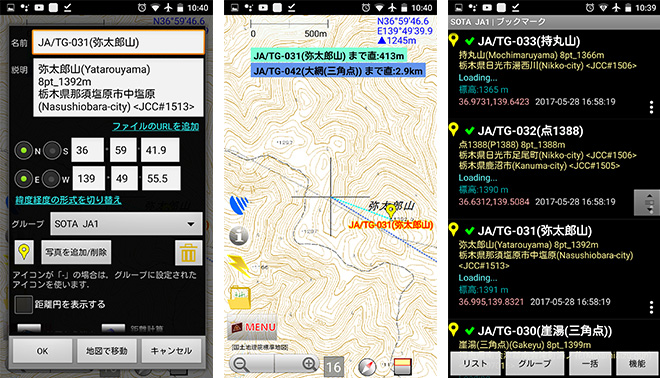Switch to the リスト tab
The width and height of the screenshot is (660, 378).
coord(475,363)
